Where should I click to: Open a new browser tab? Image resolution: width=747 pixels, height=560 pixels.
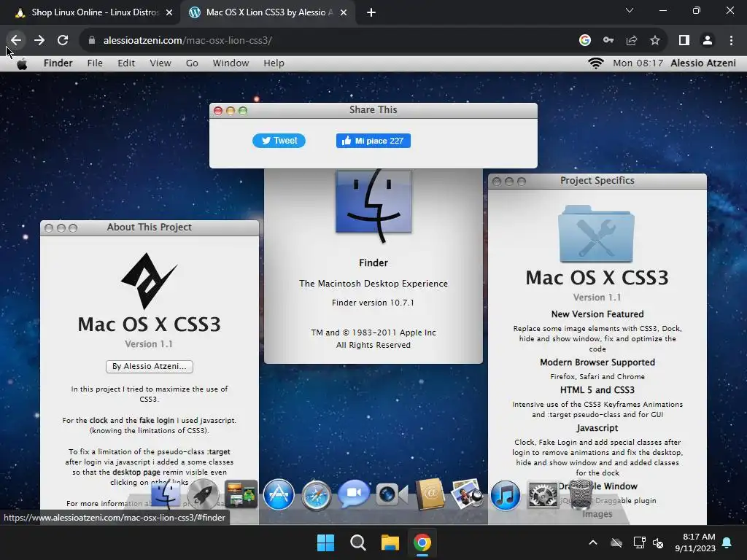pos(371,13)
